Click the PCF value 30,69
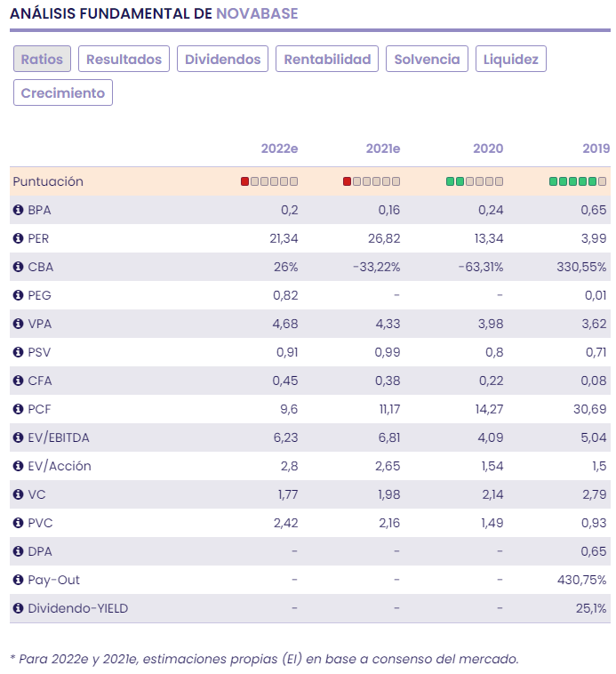 coord(590,409)
